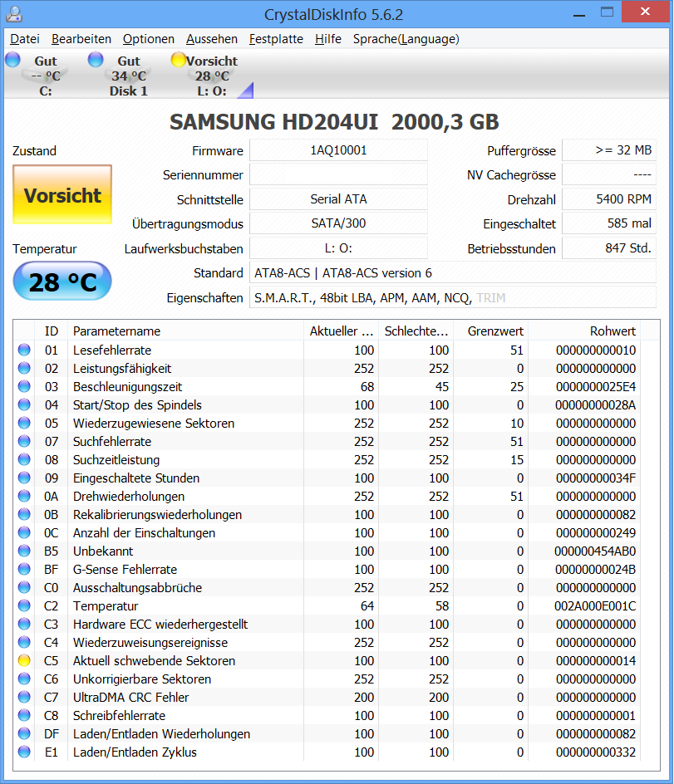Open the Festplatte menu
Screen dimensions: 674x784
coord(276,39)
